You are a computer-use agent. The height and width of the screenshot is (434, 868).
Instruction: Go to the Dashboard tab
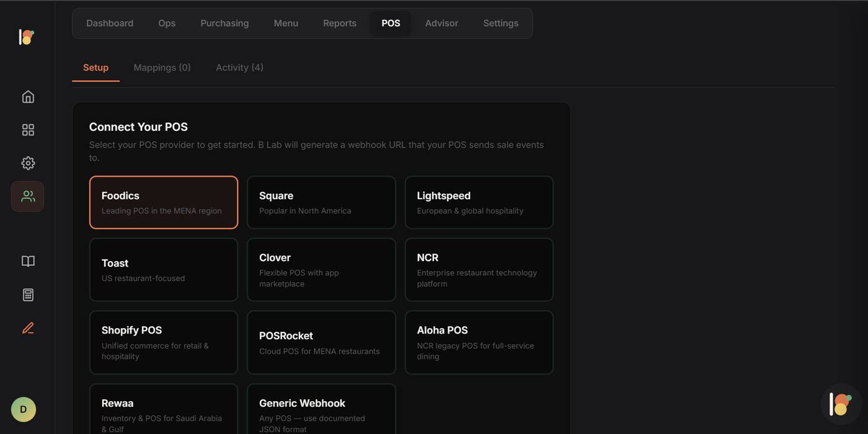[110, 24]
